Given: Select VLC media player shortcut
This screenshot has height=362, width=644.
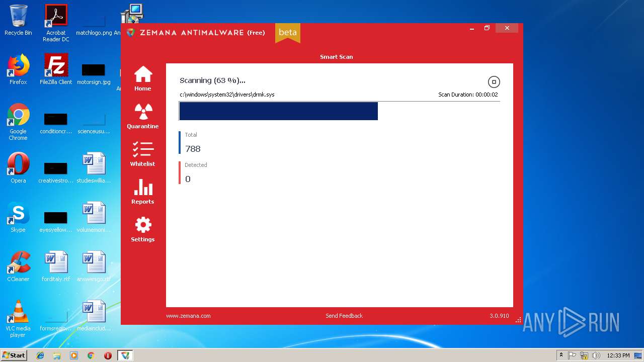Looking at the screenshot, I should click(x=18, y=319).
